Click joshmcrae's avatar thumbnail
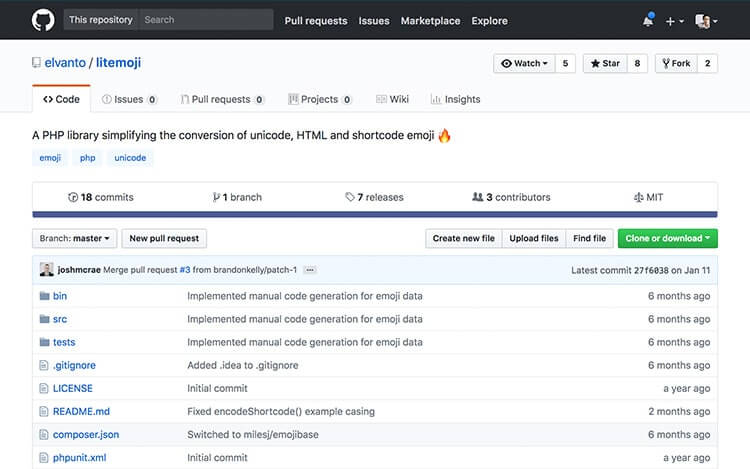 [x=47, y=269]
